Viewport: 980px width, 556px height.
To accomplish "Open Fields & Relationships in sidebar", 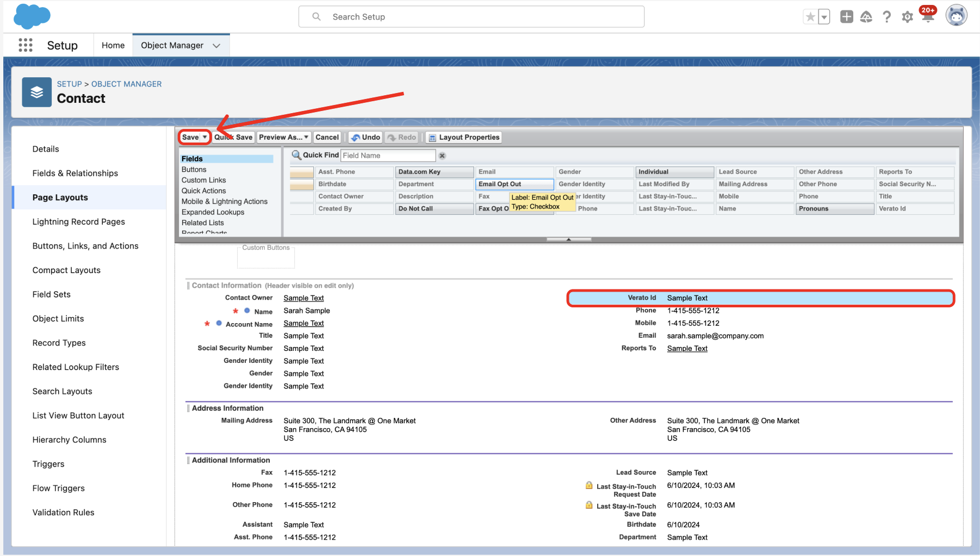I will click(75, 173).
